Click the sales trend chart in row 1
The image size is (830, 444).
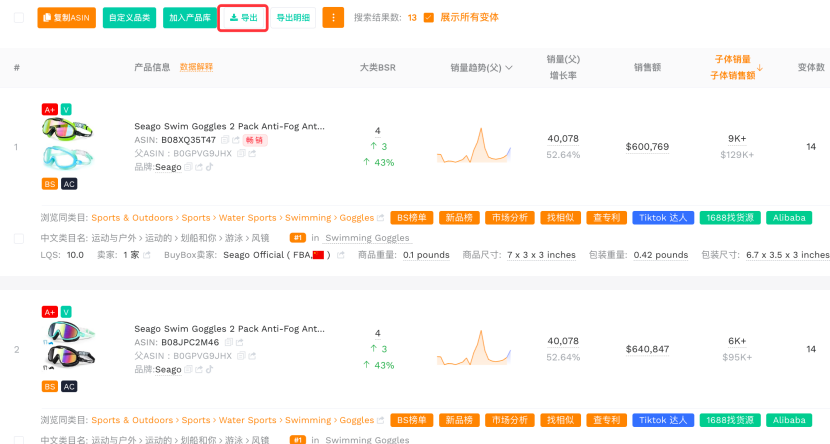pyautogui.click(x=474, y=145)
